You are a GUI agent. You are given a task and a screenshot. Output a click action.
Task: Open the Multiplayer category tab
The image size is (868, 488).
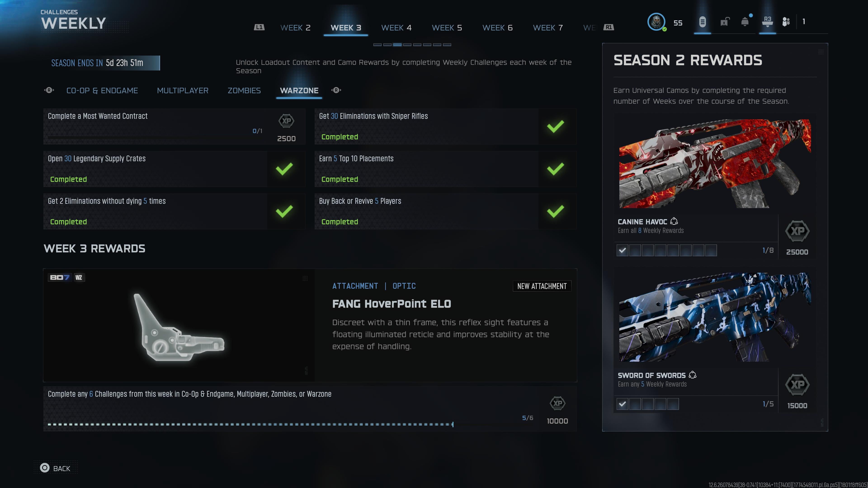(x=183, y=91)
